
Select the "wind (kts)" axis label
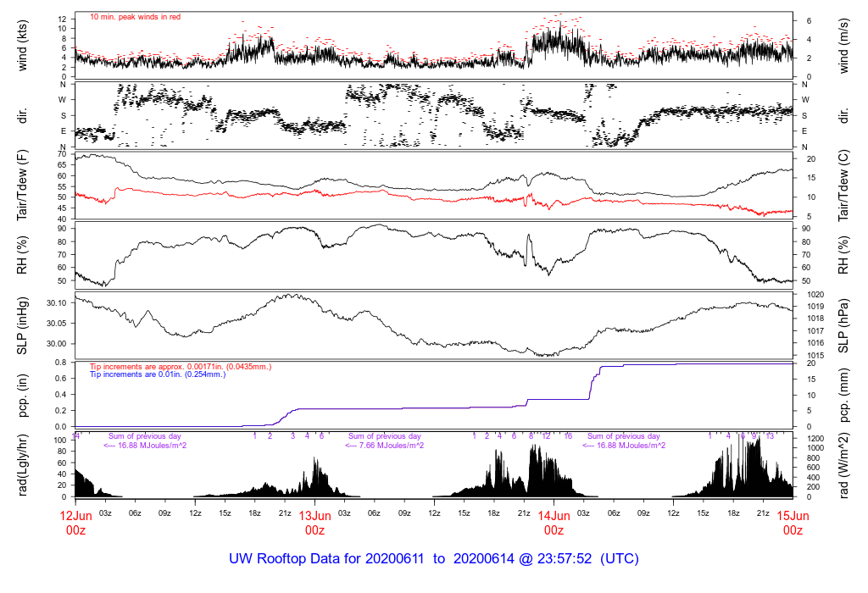(22, 46)
